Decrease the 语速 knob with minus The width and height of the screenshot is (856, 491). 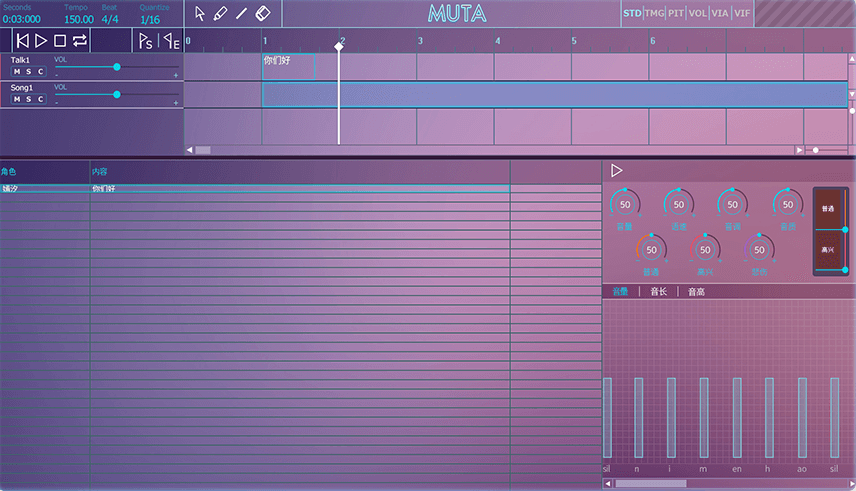pos(664,216)
